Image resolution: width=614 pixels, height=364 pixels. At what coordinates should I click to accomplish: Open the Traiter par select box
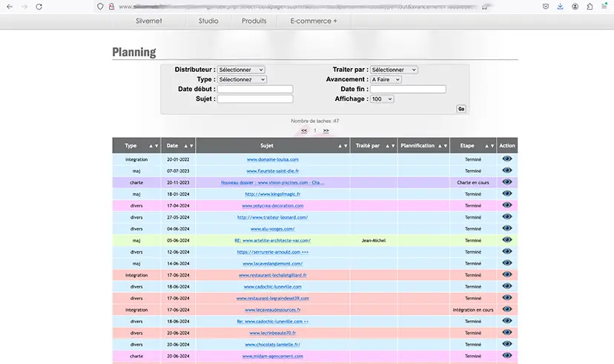point(394,70)
